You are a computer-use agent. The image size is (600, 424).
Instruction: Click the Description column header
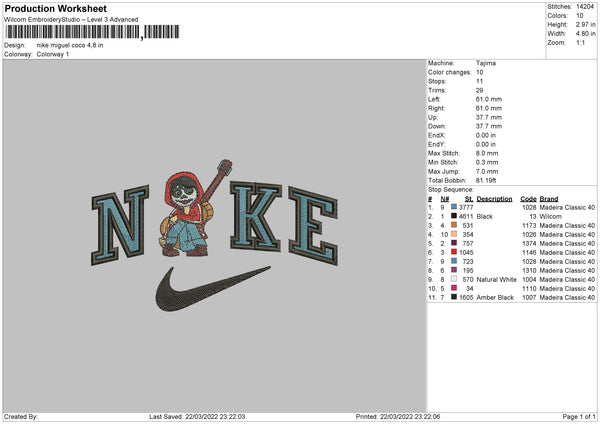click(494, 199)
